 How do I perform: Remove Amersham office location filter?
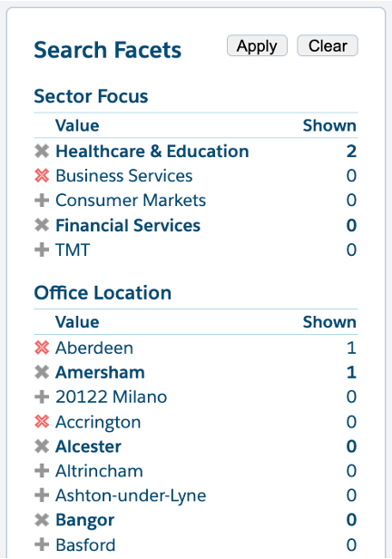point(42,373)
